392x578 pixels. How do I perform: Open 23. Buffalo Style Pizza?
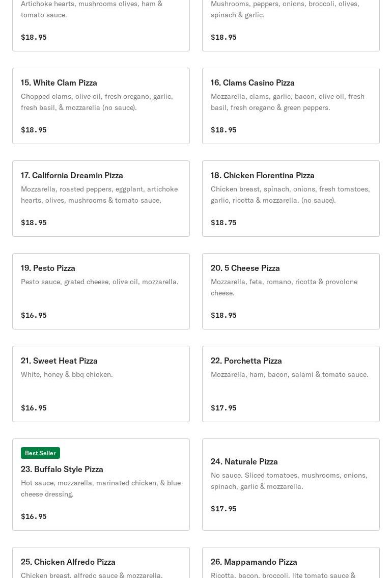[x=101, y=484]
